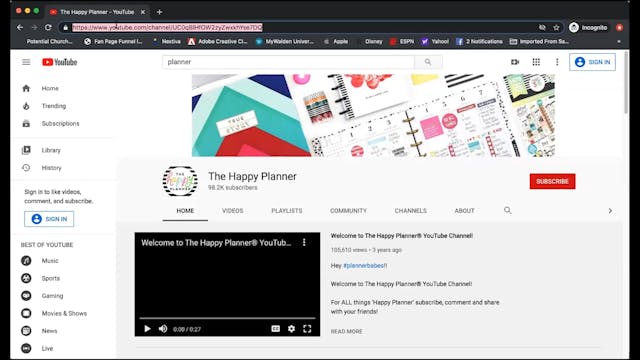Toggle closed captions on the video
Viewport: 640px width, 360px height.
click(276, 329)
